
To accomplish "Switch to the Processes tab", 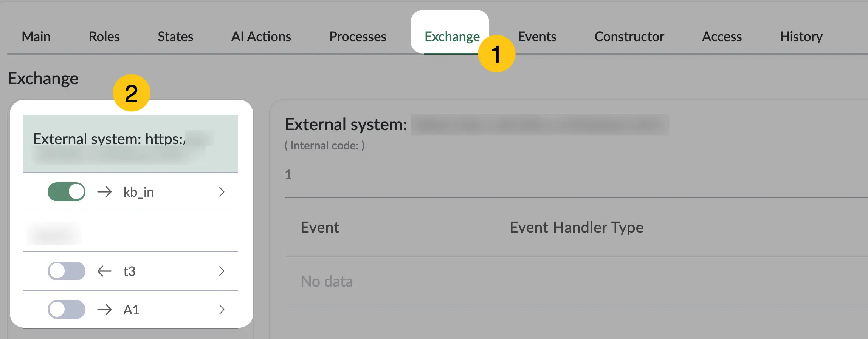I will tap(358, 37).
